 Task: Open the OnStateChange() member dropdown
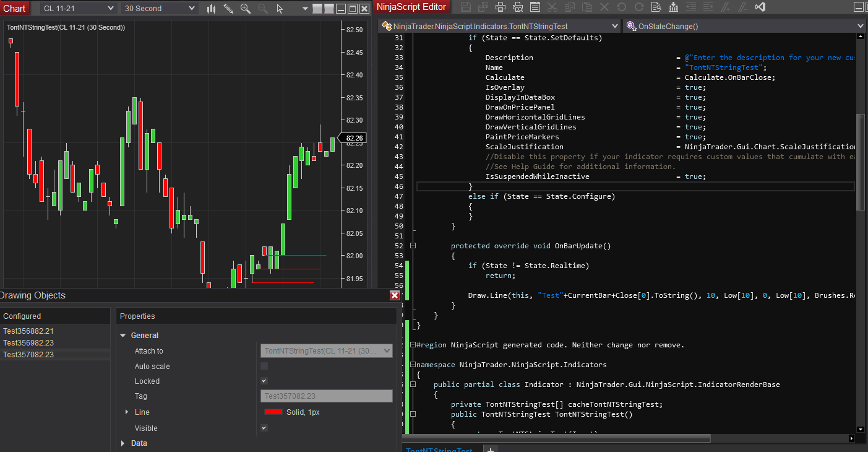point(745,26)
